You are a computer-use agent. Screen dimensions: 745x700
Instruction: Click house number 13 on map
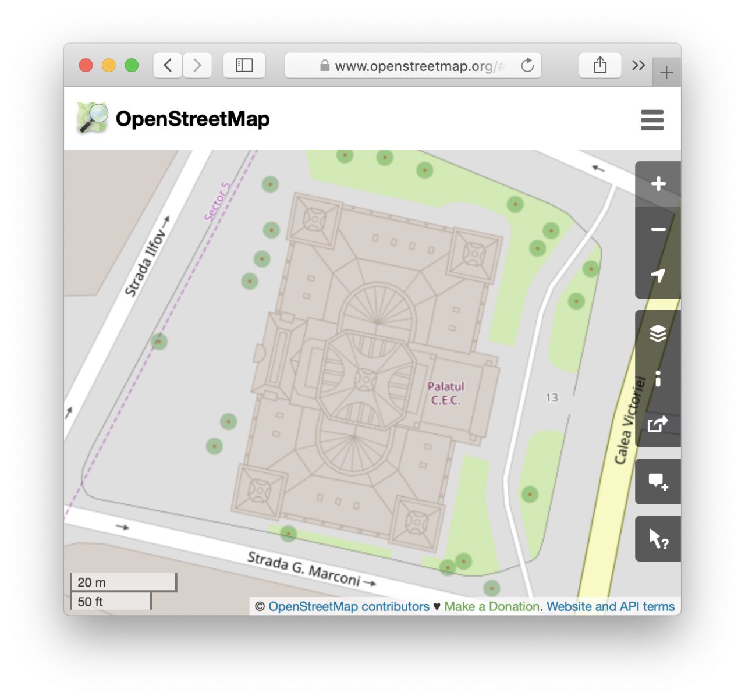[x=551, y=397]
